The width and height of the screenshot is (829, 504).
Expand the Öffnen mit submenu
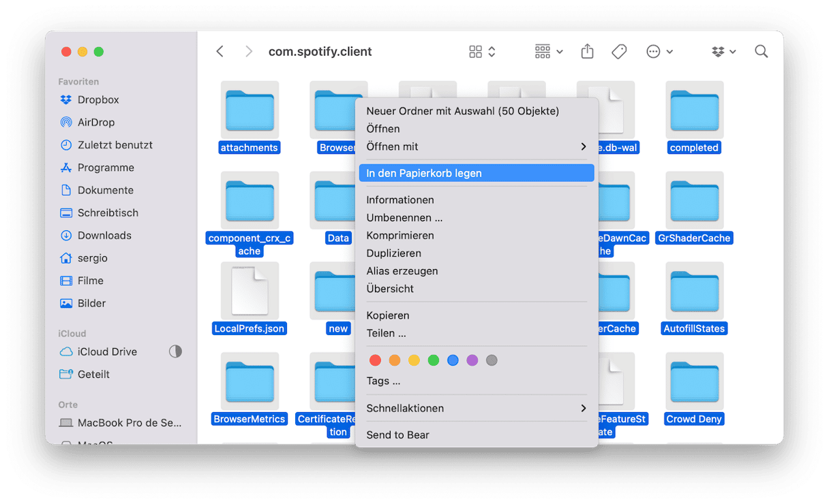(x=477, y=146)
